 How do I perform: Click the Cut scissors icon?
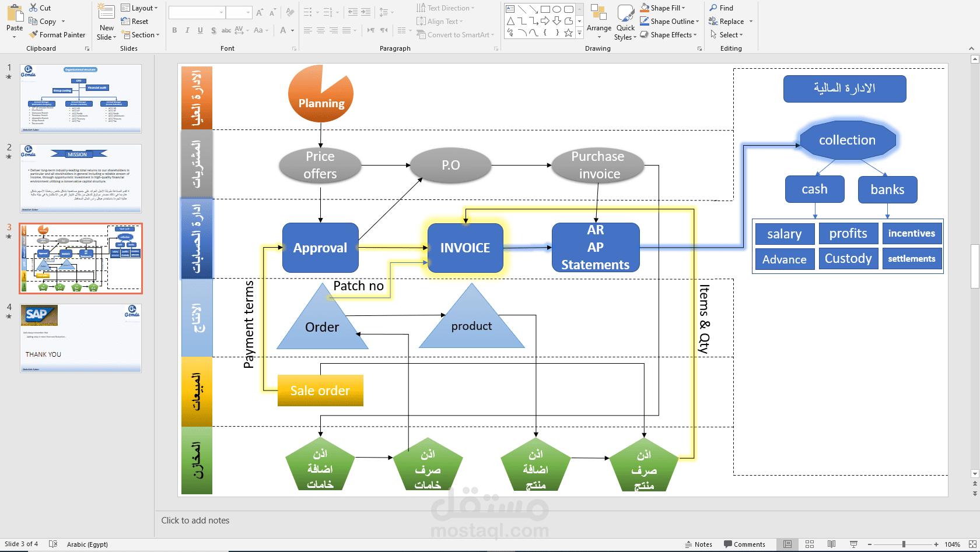coord(33,8)
